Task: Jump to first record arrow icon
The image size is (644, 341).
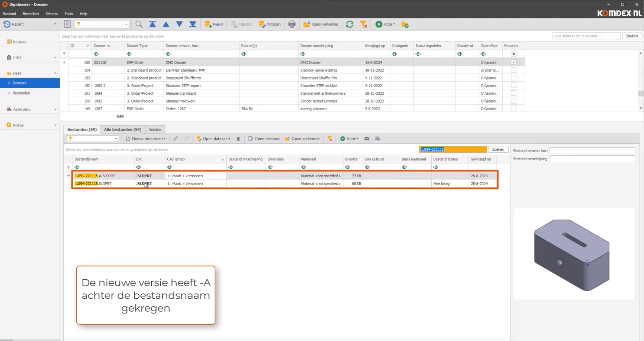Action: click(152, 24)
